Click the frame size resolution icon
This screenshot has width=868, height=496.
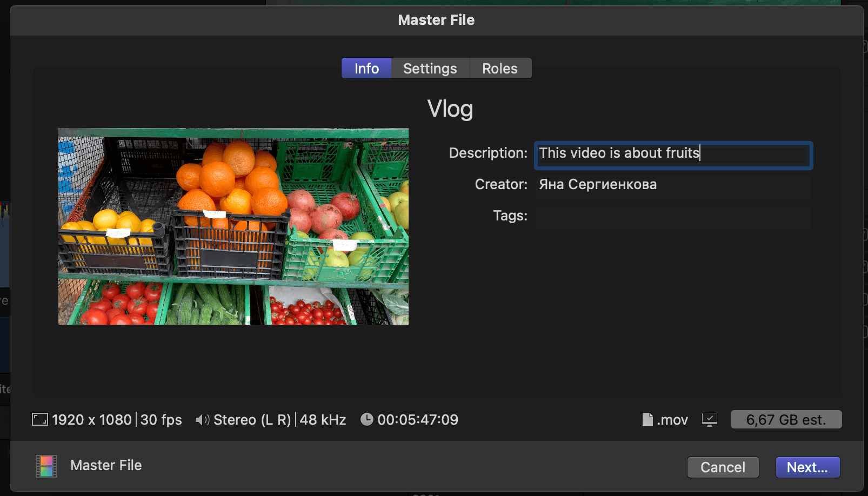(x=40, y=420)
